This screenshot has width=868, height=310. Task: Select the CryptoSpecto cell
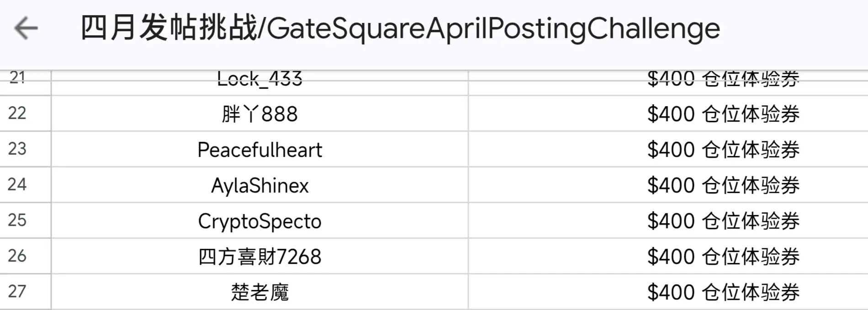[x=259, y=221]
